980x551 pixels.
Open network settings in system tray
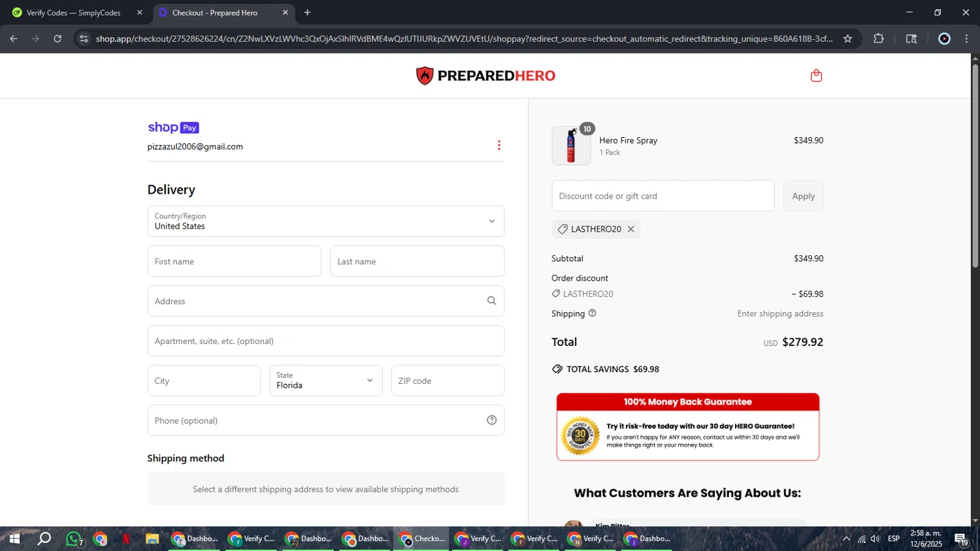862,539
